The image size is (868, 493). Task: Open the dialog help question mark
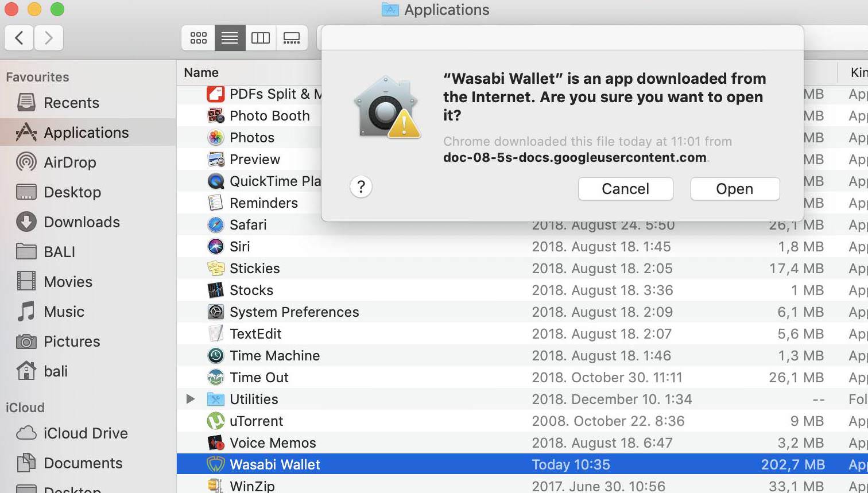click(361, 187)
